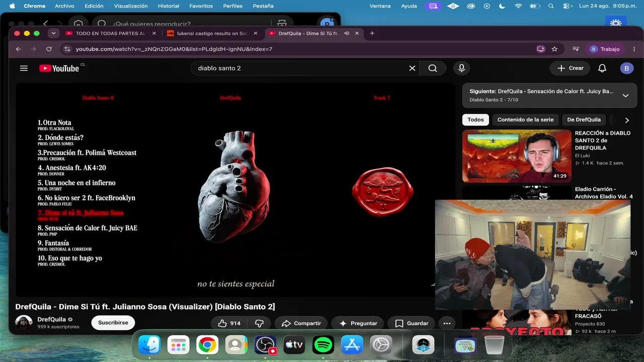
Task: Open Wi-Fi status in the menu bar
Action: click(x=518, y=6)
